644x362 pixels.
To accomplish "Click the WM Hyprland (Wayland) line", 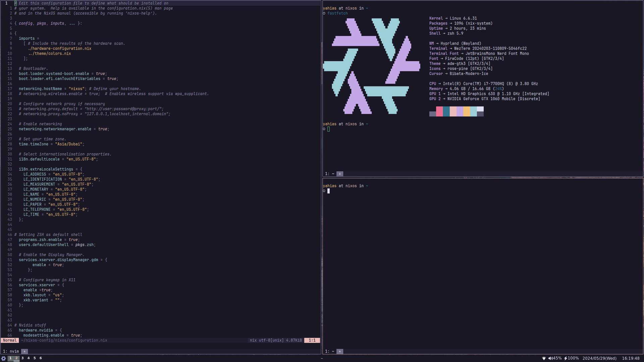I will pos(455,44).
